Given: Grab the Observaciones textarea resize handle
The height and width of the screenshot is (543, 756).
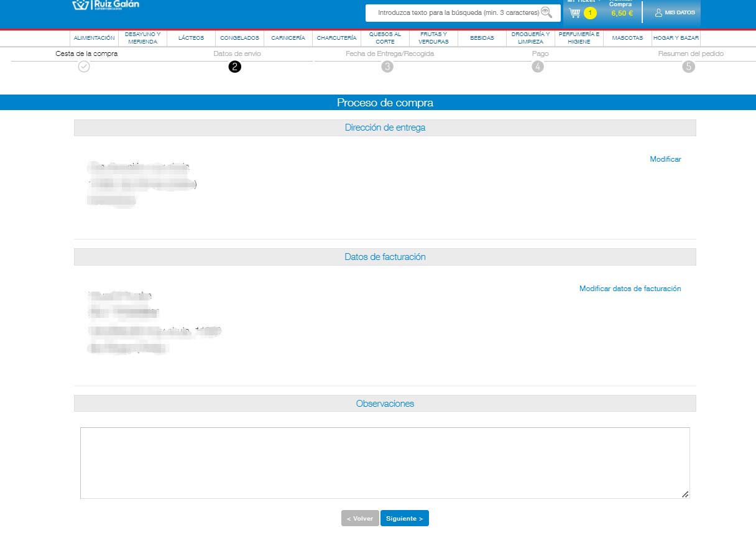Looking at the screenshot, I should point(685,494).
